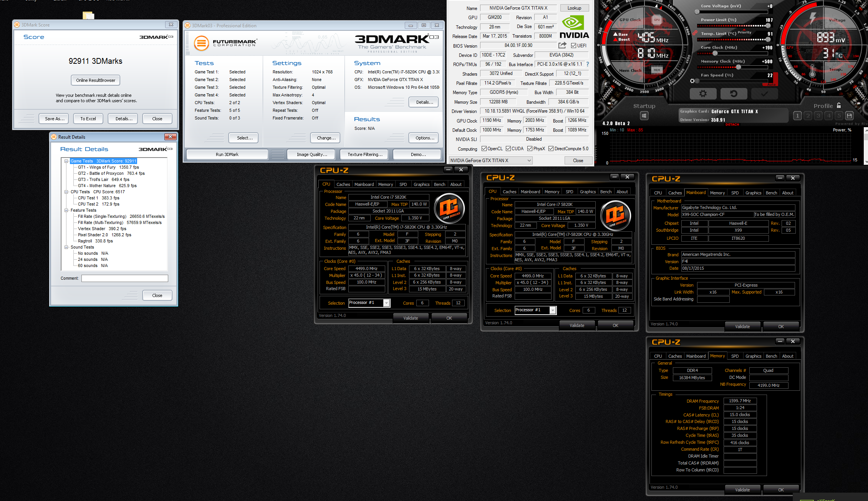Image resolution: width=868 pixels, height=501 pixels.
Task: Click the save profile floppy icon
Action: (849, 115)
